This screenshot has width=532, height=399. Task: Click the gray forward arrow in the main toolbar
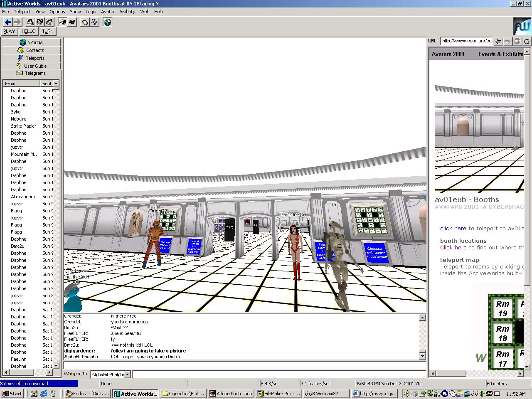[17, 22]
